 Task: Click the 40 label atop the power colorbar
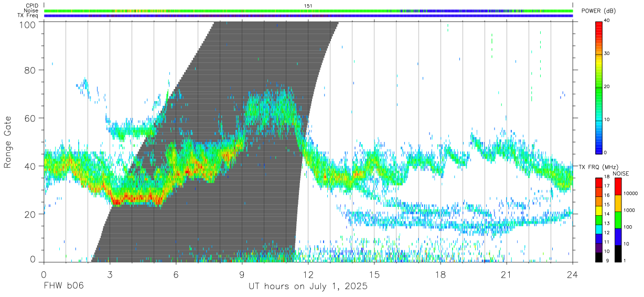point(607,21)
